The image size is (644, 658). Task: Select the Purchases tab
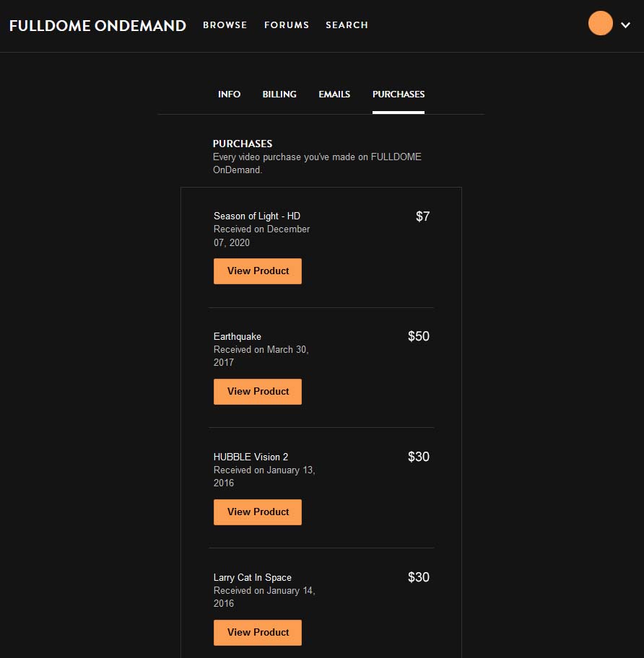(x=399, y=95)
